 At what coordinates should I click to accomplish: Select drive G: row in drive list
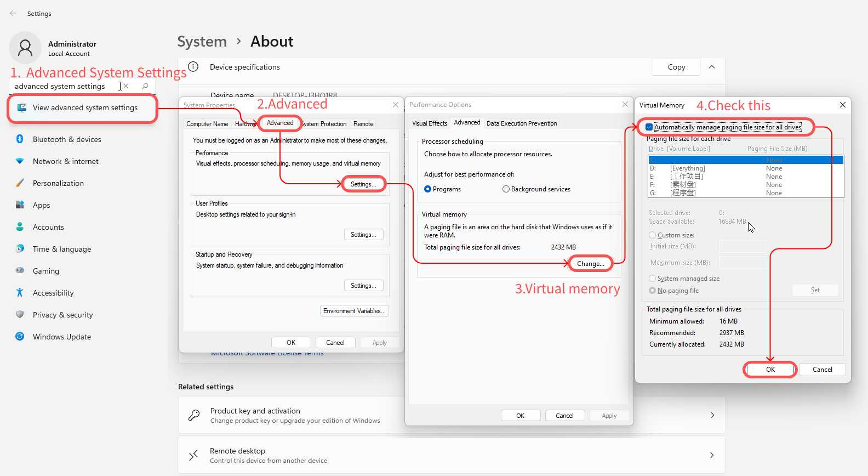point(746,193)
